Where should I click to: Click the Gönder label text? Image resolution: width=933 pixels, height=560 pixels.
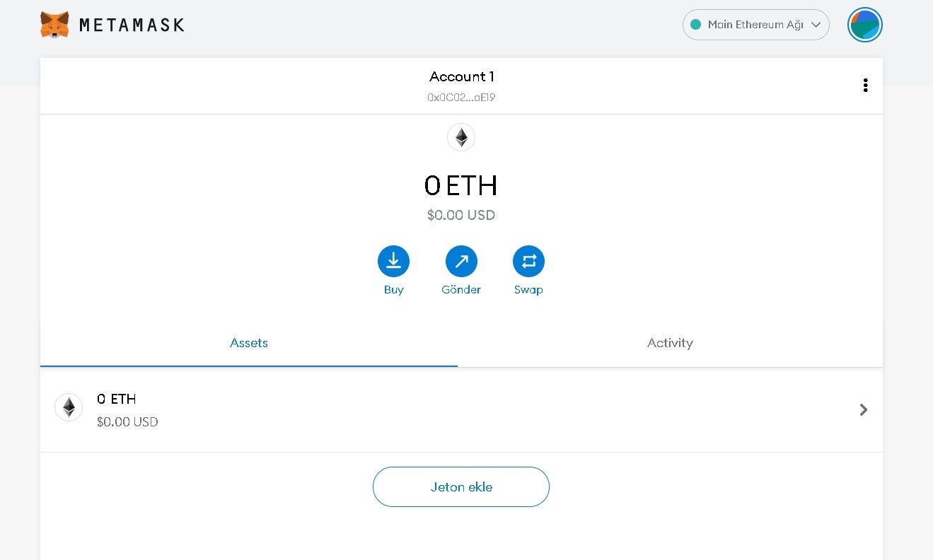pyautogui.click(x=461, y=290)
